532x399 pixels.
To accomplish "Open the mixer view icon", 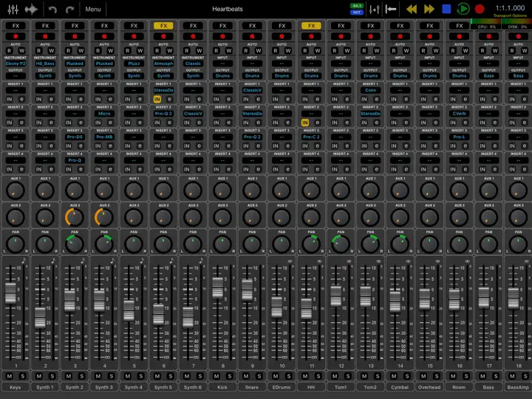I will pyautogui.click(x=13, y=9).
